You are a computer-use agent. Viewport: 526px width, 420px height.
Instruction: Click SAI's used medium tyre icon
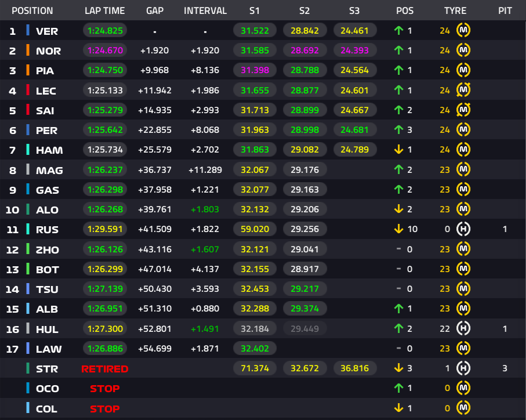pyautogui.click(x=463, y=110)
